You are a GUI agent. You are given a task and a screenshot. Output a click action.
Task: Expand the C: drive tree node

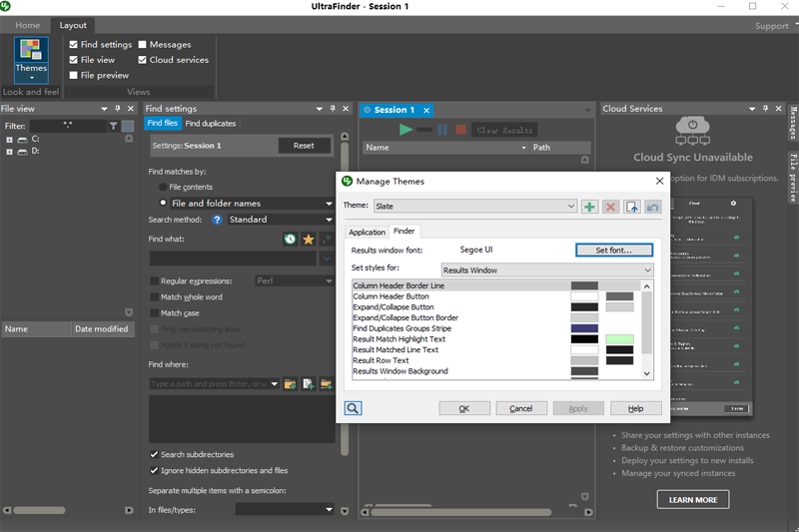[x=9, y=140]
